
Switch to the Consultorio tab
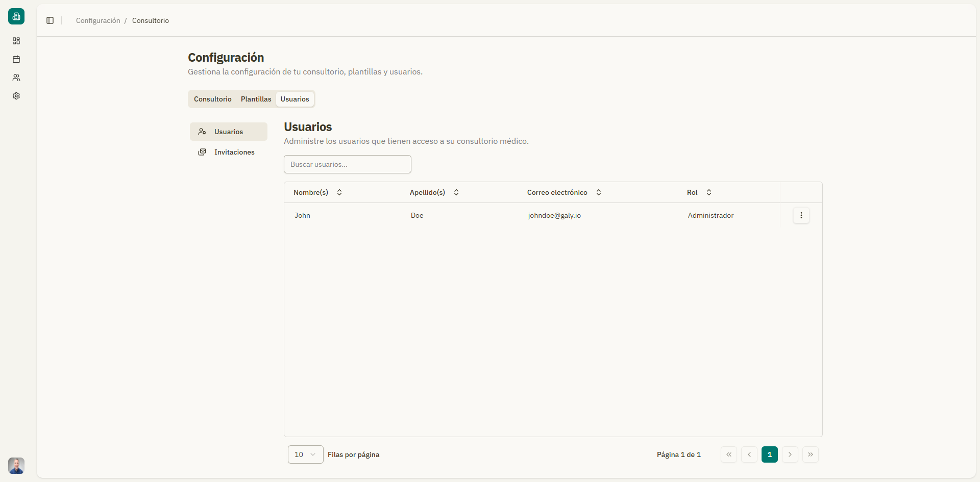[x=212, y=99]
